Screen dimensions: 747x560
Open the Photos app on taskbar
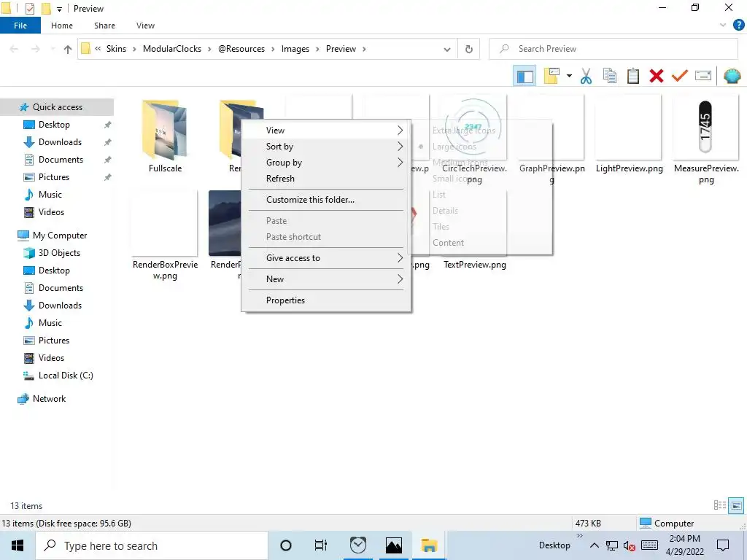click(x=393, y=545)
